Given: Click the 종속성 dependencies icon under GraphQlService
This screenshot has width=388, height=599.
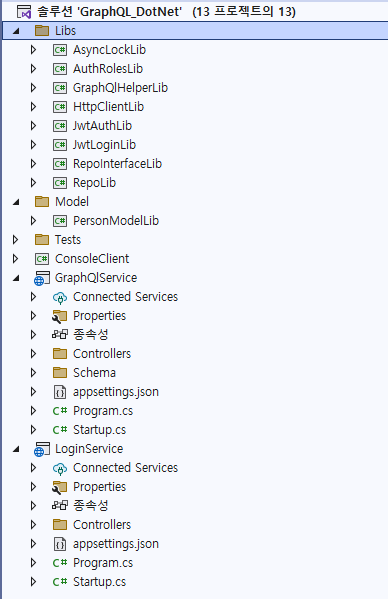Looking at the screenshot, I should pyautogui.click(x=60, y=335).
